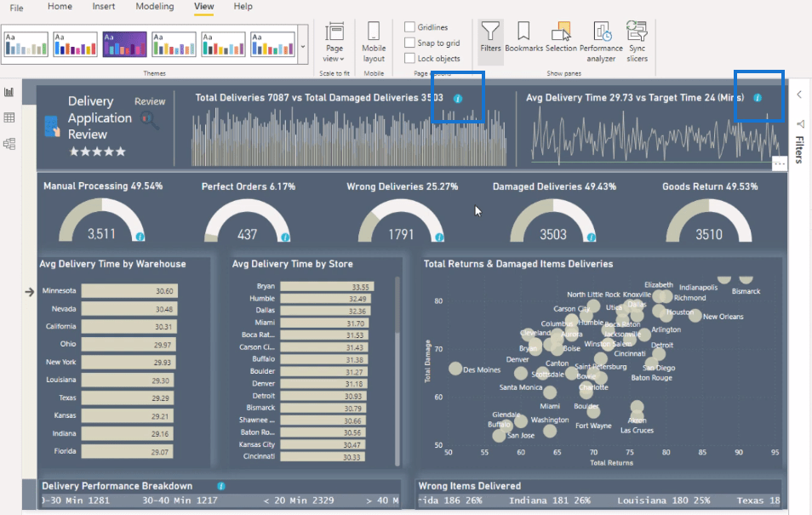Click the five-star rating graphic
The image size is (812, 515).
[97, 152]
